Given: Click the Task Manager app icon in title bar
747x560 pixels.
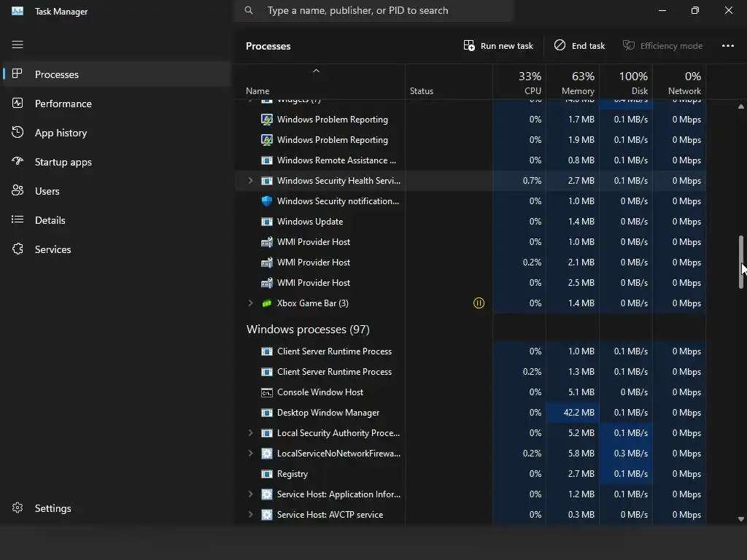Looking at the screenshot, I should pyautogui.click(x=18, y=11).
